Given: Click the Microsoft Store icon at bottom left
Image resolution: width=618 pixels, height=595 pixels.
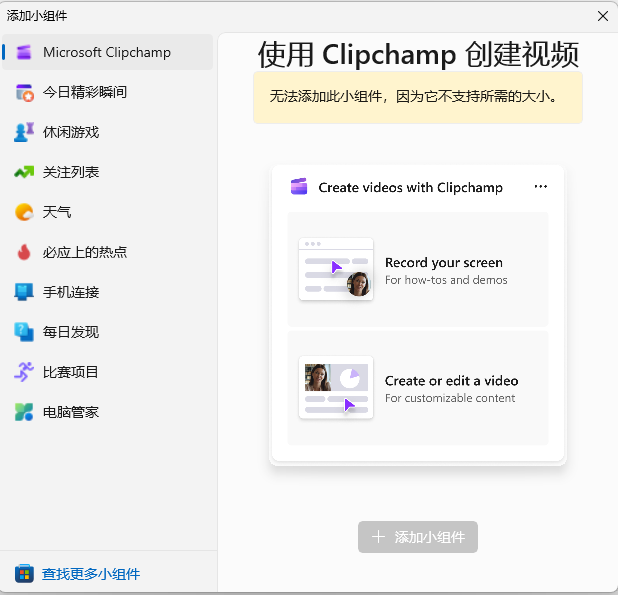Looking at the screenshot, I should (24, 574).
